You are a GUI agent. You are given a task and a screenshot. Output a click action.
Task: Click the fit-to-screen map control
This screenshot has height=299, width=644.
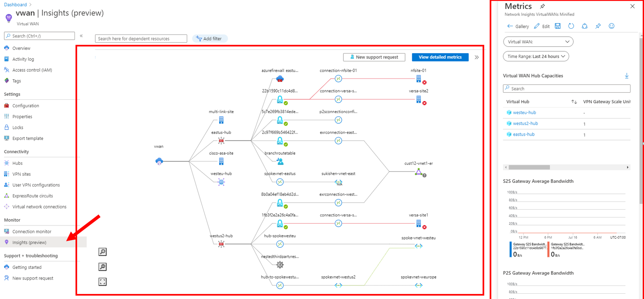(x=102, y=281)
